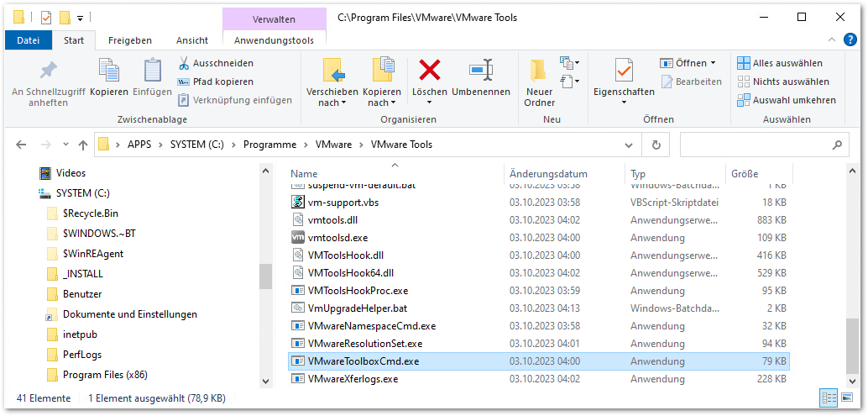Open the address bar history dropdown
Screen dimensions: 868x416
tap(629, 145)
